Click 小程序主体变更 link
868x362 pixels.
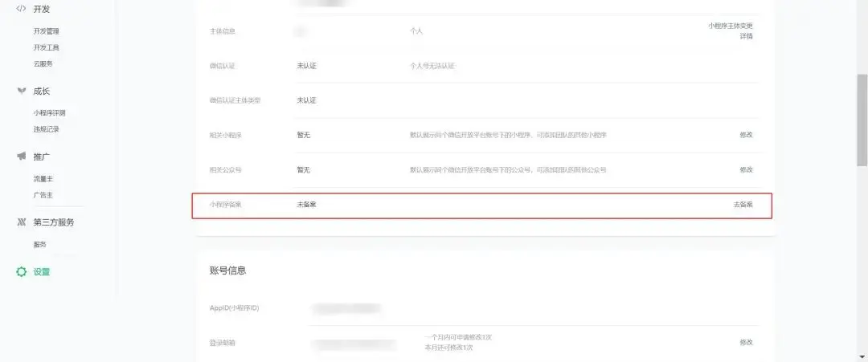(x=730, y=26)
